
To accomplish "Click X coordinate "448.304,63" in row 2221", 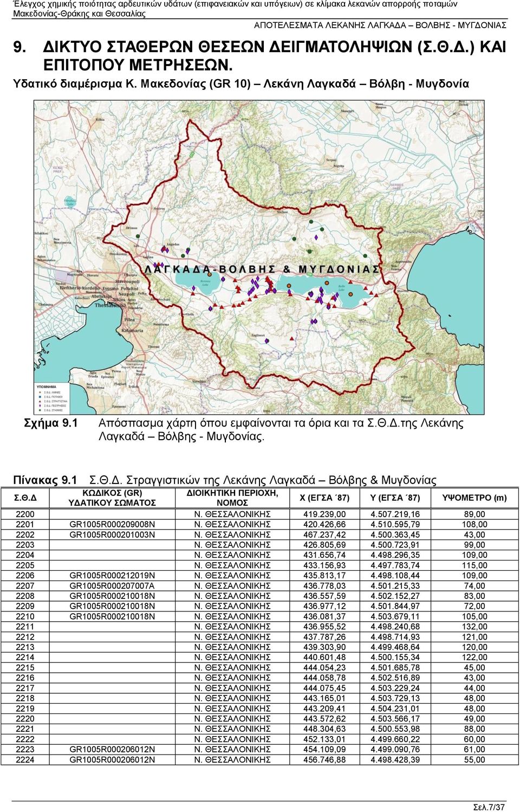I will pos(324,729).
